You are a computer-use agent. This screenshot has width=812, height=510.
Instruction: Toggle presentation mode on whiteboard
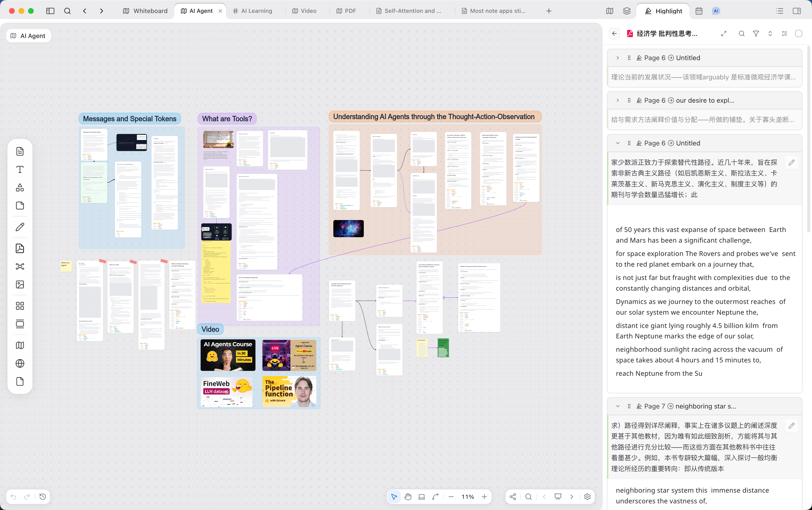558,496
